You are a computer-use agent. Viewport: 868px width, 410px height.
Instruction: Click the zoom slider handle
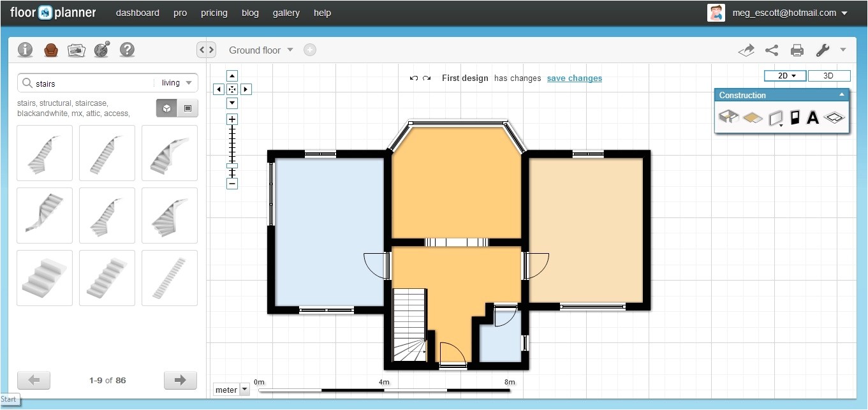point(232,166)
